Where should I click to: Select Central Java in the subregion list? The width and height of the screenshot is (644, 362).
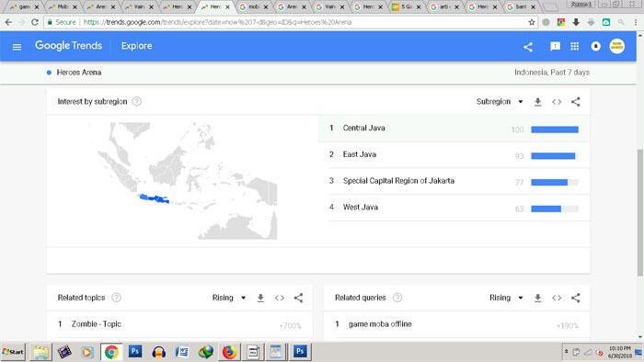coord(454,129)
